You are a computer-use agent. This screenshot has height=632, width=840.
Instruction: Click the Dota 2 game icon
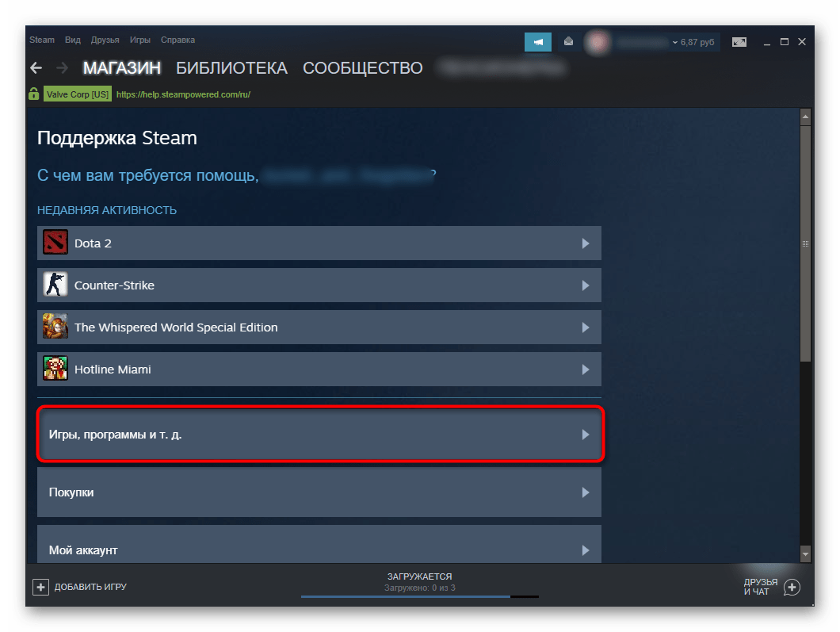[55, 243]
